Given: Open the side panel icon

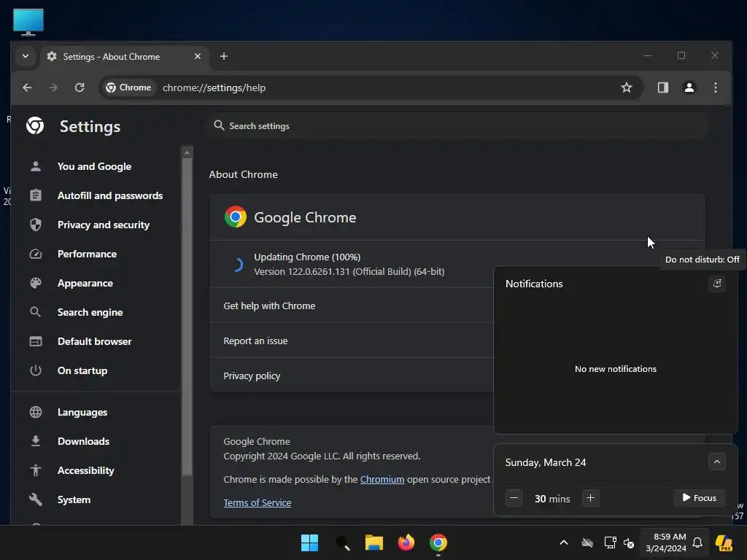Looking at the screenshot, I should click(x=662, y=87).
